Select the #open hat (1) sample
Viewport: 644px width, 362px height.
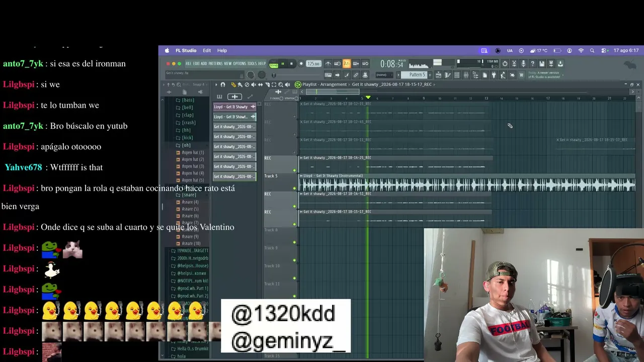click(x=190, y=152)
